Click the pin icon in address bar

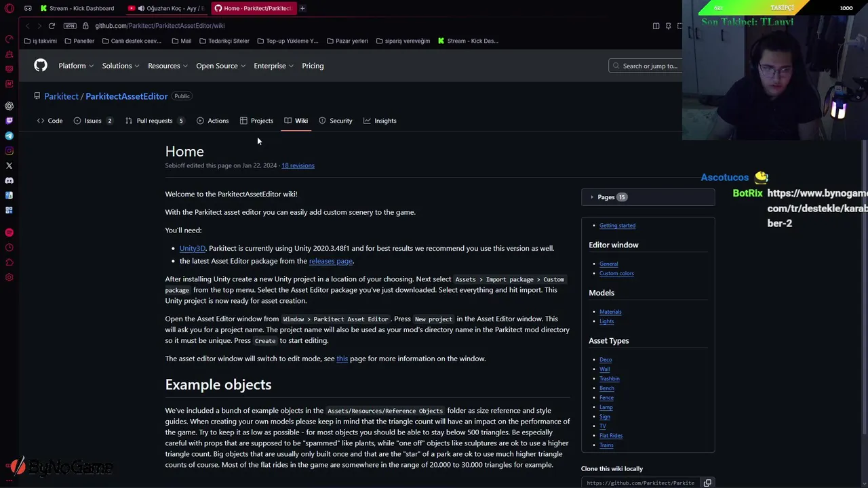coord(668,26)
